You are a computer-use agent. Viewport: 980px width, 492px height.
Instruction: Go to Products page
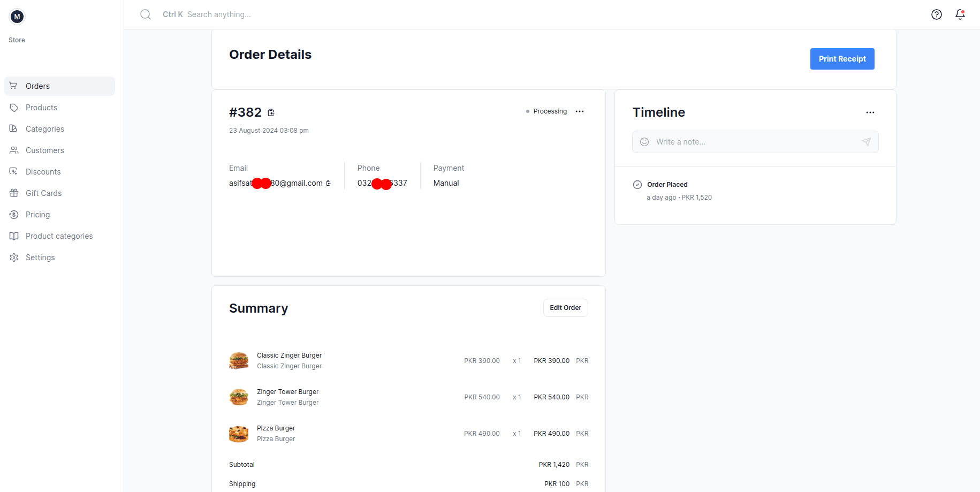pyautogui.click(x=59, y=108)
